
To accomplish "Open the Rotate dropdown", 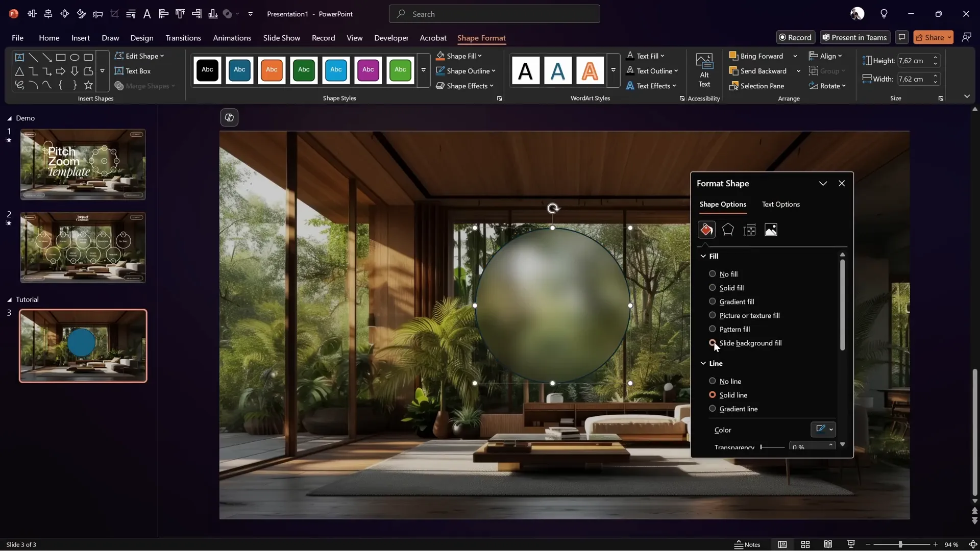I will [x=828, y=86].
